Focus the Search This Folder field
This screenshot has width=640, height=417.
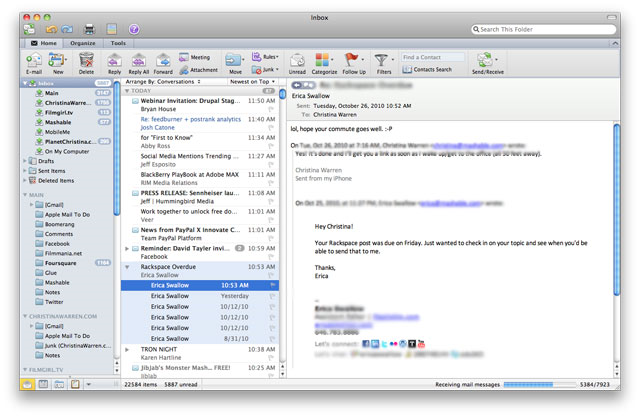[544, 29]
